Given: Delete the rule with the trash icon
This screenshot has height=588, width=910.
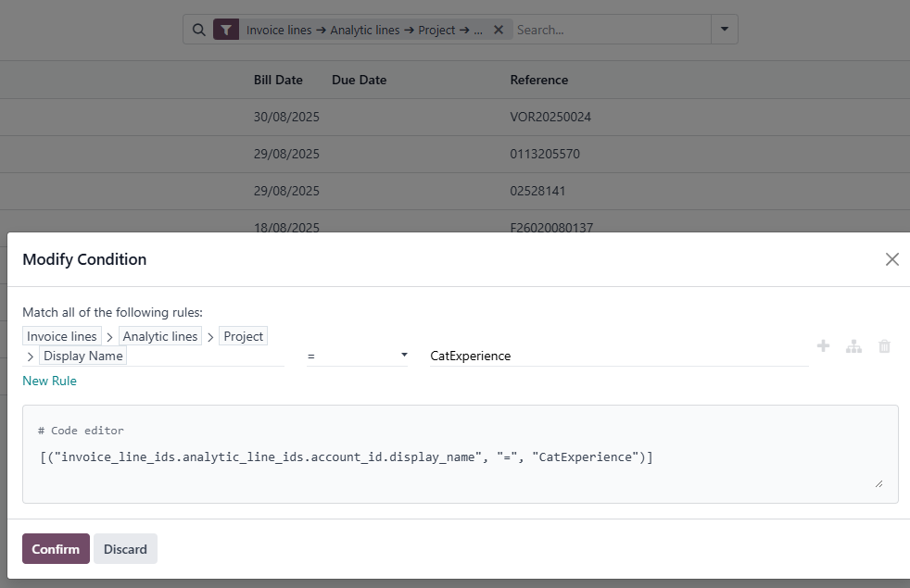Looking at the screenshot, I should [884, 346].
